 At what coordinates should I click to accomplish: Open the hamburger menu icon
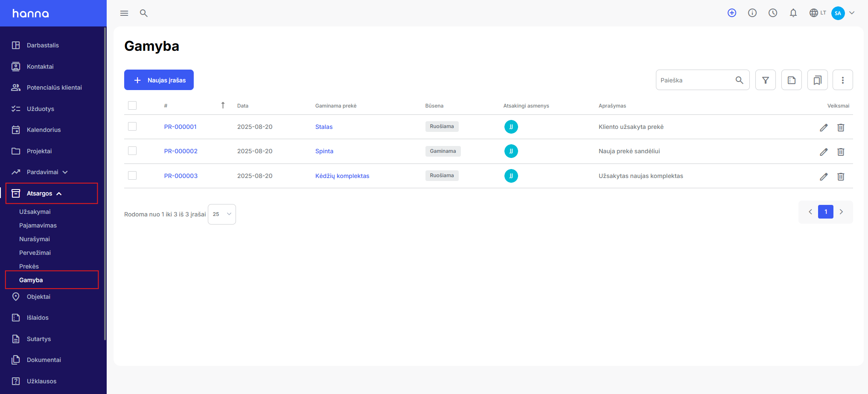pos(124,13)
